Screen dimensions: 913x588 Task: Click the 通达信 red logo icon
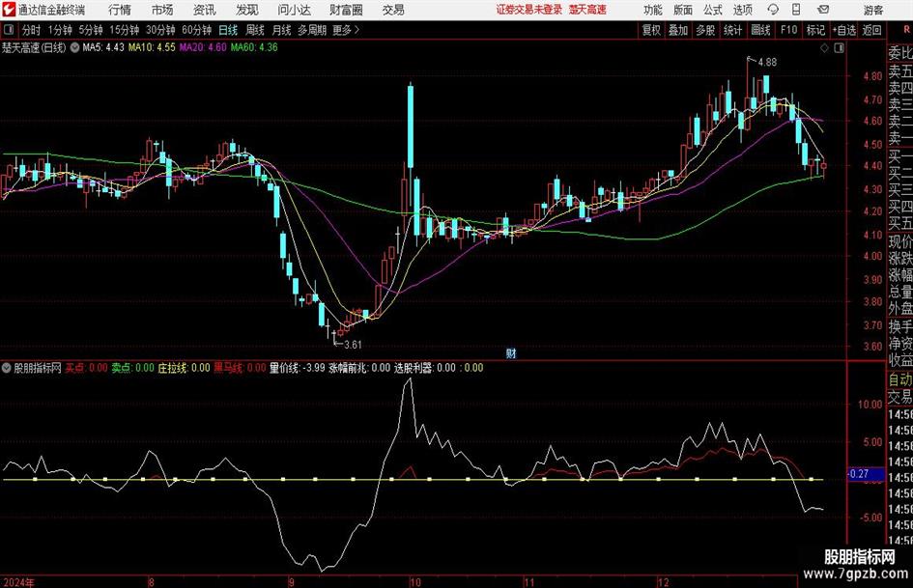click(9, 10)
